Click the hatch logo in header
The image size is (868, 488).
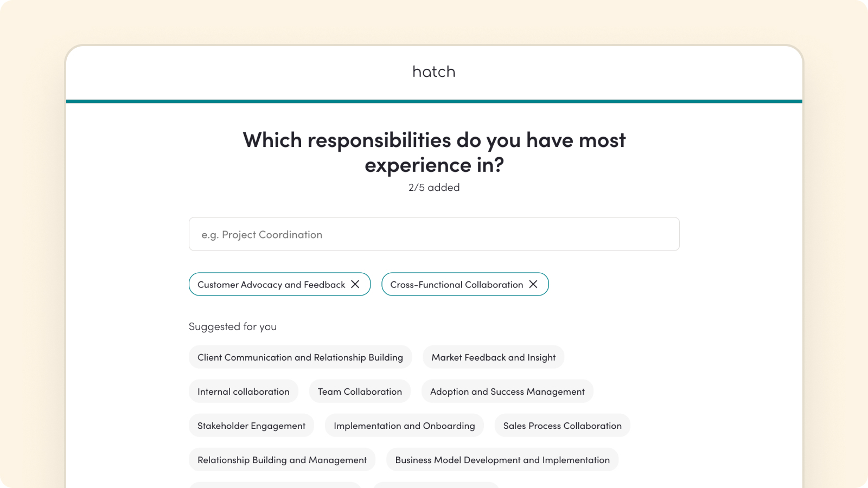tap(434, 72)
